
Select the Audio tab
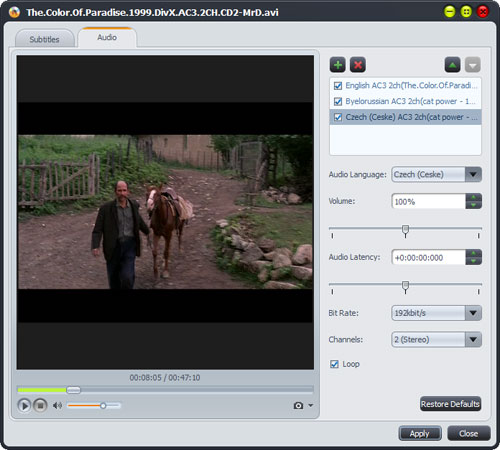click(x=107, y=37)
